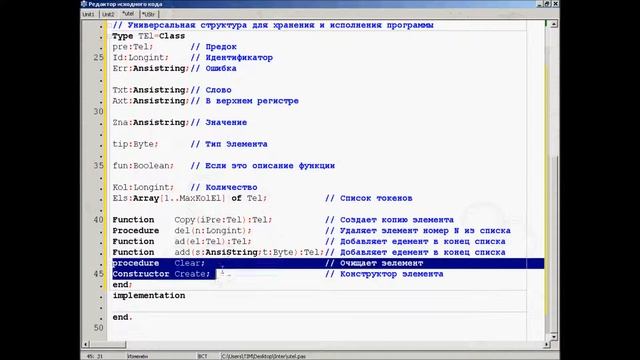Screen dimensions: 640x360
Task: Click the comment 'Если это описание функции'
Action: tap(270, 166)
